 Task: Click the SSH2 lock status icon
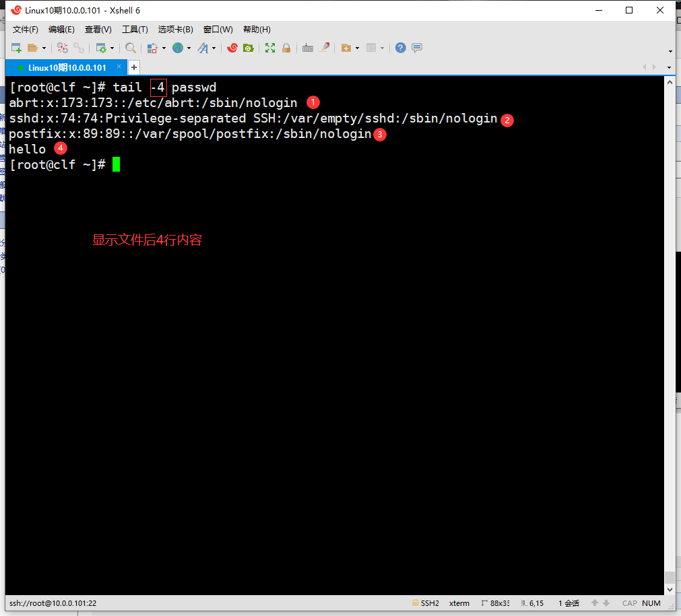pos(415,603)
